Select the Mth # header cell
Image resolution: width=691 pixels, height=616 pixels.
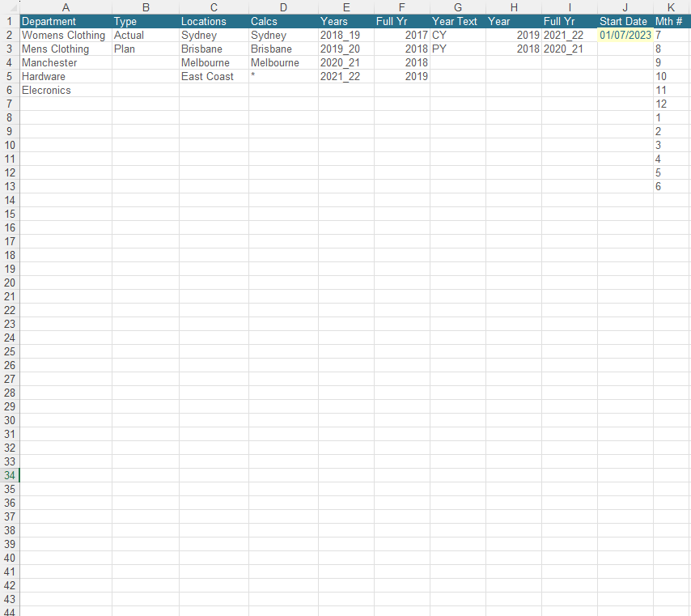(672, 21)
